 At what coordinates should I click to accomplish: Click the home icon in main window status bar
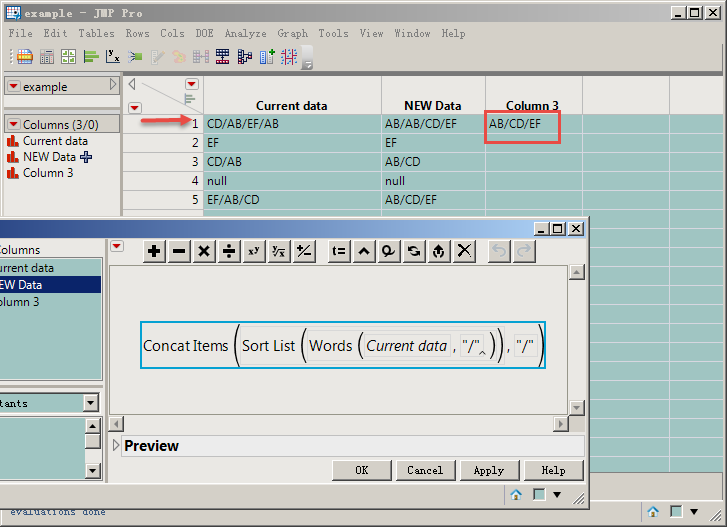tap(653, 512)
